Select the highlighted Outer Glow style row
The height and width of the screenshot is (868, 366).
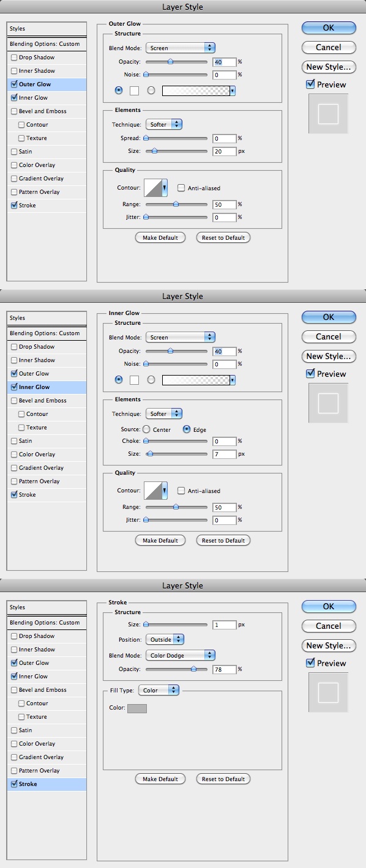pyautogui.click(x=47, y=84)
